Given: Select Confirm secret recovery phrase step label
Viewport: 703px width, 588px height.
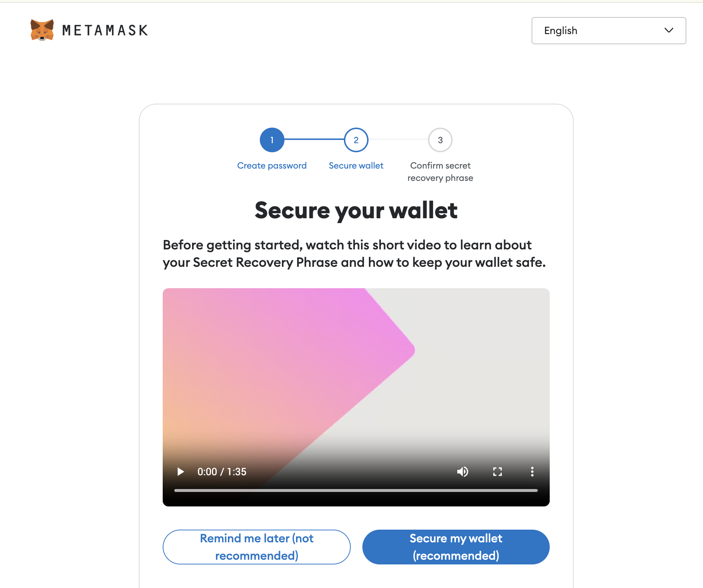Looking at the screenshot, I should [440, 172].
